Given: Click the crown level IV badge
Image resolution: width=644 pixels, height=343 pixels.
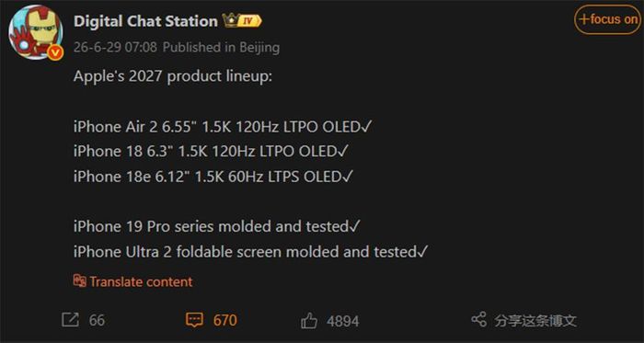Looking at the screenshot, I should coord(242,21).
